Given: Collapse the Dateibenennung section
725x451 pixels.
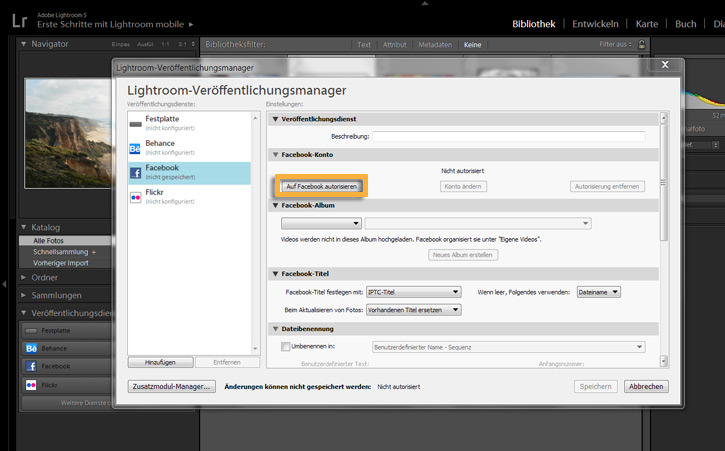Looking at the screenshot, I should pyautogui.click(x=276, y=329).
